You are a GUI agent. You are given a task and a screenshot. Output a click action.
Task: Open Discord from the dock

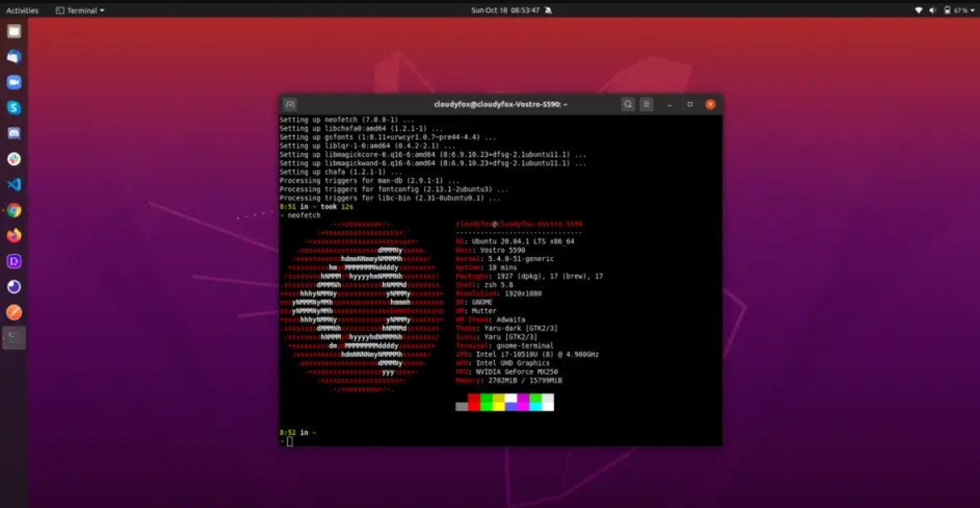(14, 133)
